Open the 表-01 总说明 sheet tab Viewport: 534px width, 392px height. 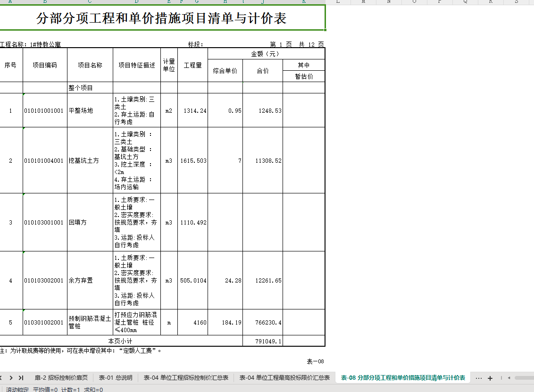click(116, 378)
